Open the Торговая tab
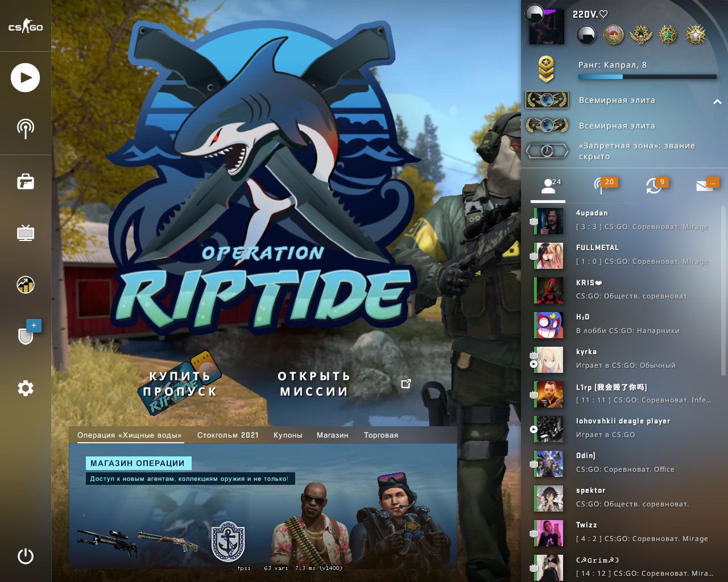728x582 pixels. (x=381, y=435)
